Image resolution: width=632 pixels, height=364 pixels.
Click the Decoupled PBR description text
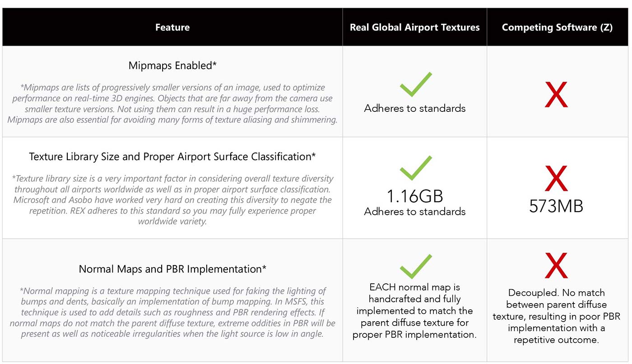pyautogui.click(x=556, y=316)
